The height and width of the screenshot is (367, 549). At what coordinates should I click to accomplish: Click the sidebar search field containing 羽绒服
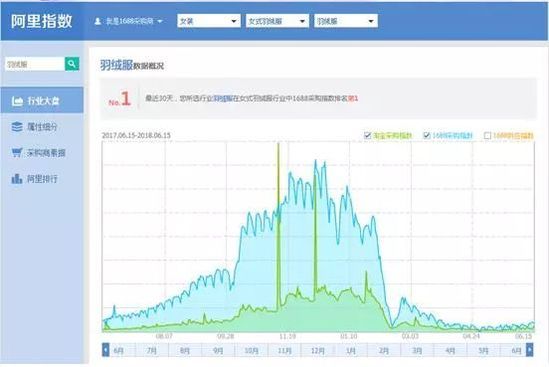(35, 64)
